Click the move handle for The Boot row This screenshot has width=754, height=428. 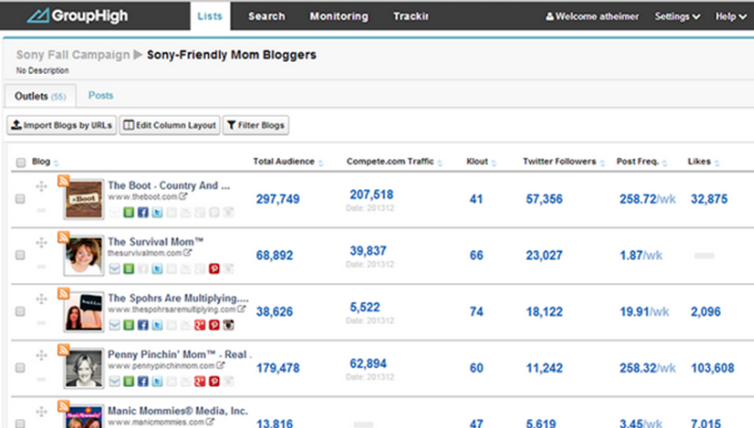41,186
